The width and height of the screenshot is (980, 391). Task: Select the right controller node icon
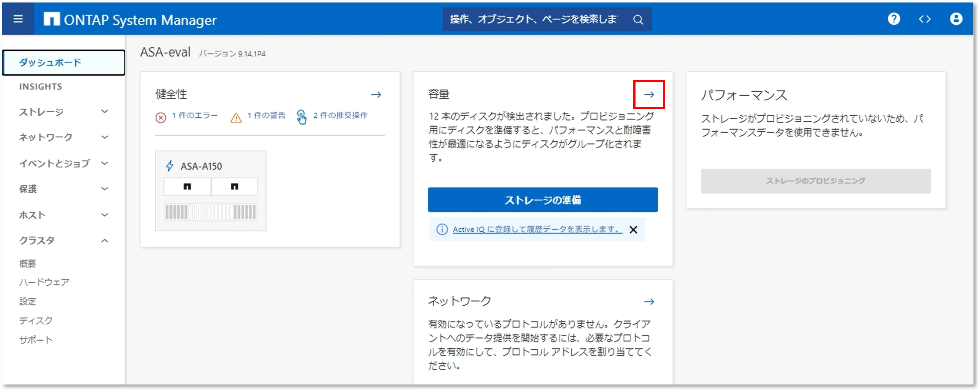[234, 187]
